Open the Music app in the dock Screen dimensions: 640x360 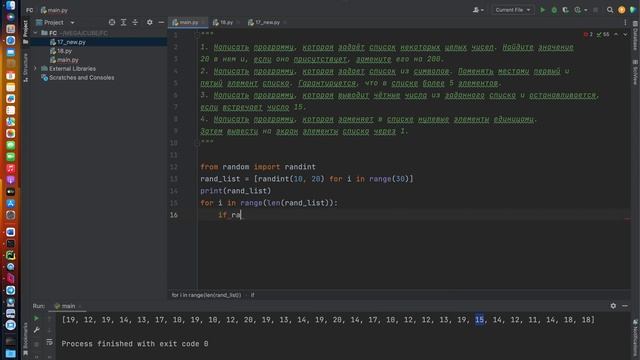point(11,169)
